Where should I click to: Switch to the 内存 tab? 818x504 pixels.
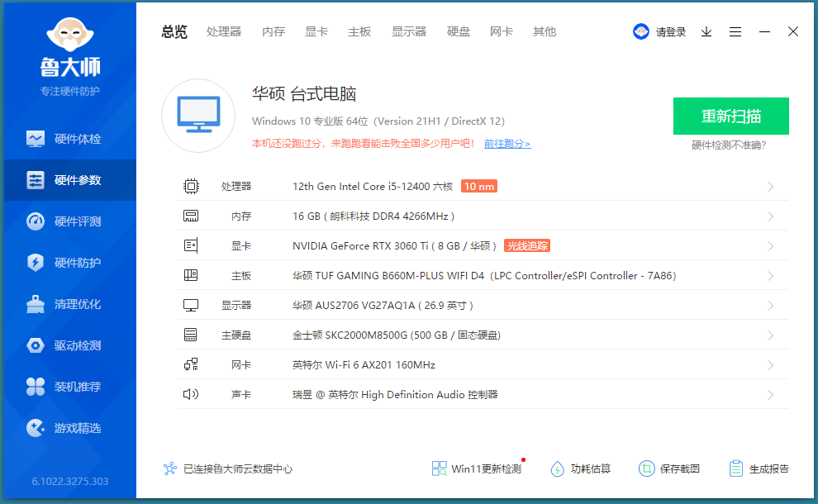(273, 32)
